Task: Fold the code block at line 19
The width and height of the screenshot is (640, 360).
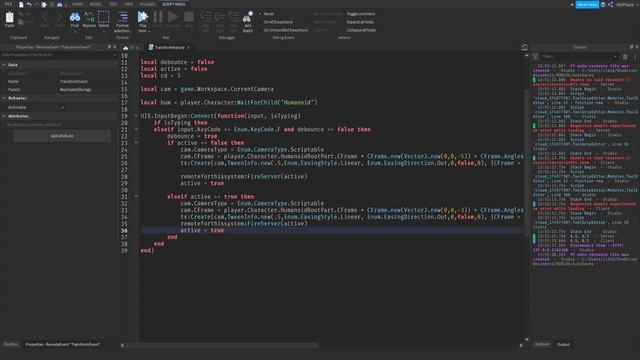Action: (136, 116)
